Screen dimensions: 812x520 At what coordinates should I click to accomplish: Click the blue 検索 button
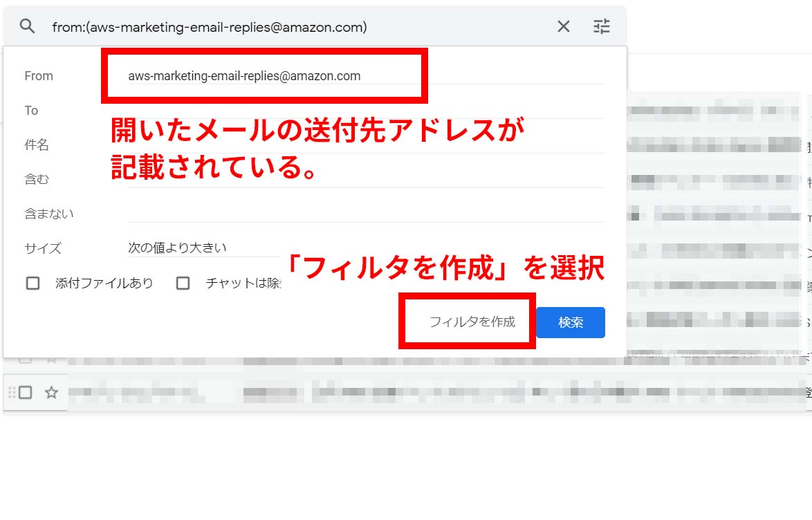click(571, 323)
